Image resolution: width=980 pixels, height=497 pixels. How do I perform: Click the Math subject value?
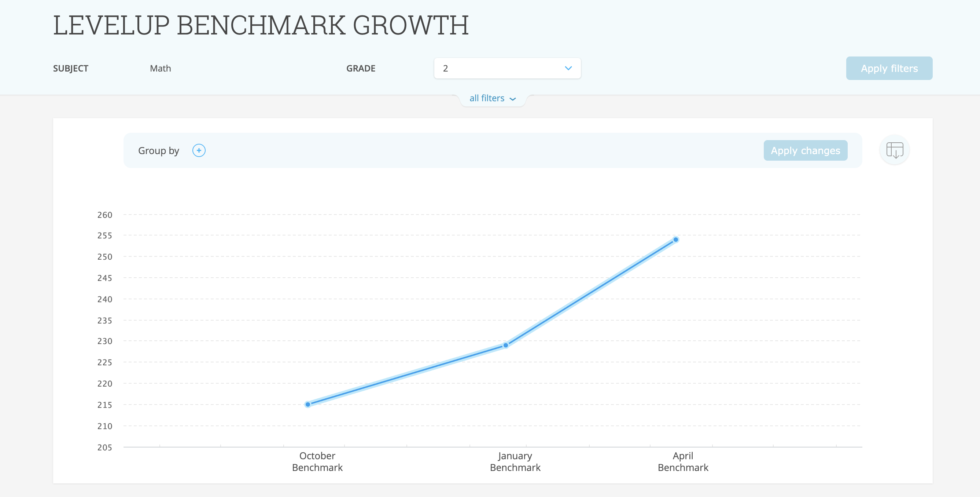pos(160,69)
